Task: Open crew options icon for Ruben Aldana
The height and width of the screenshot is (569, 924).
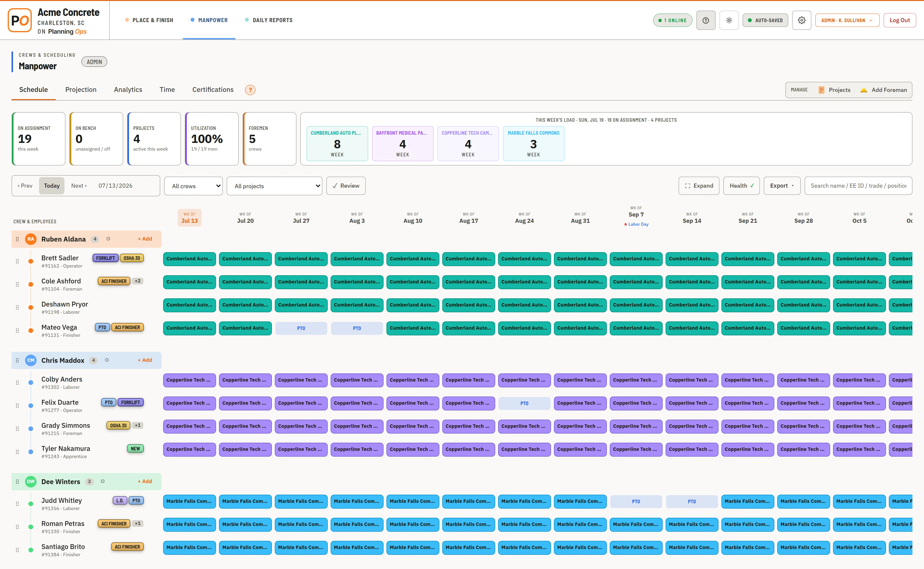Action: click(x=108, y=239)
